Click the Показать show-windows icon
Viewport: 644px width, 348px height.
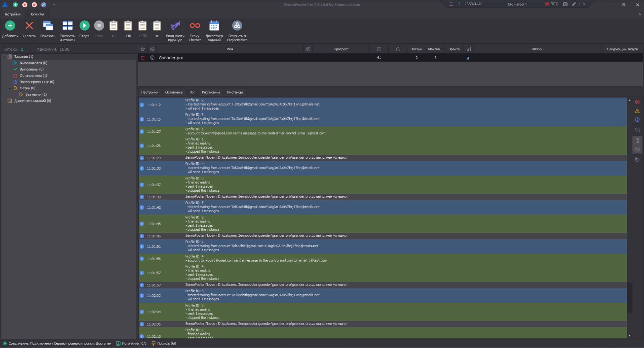click(x=48, y=25)
